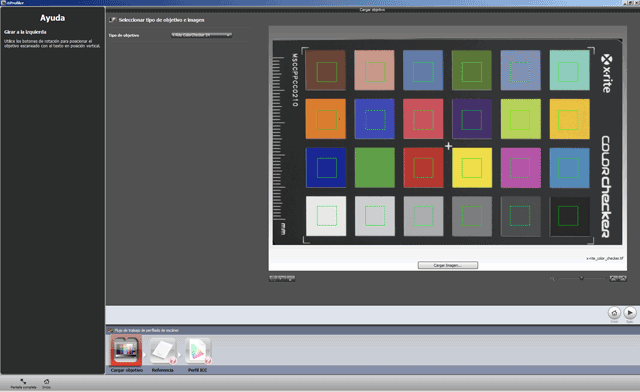Click the fit view button right of zoom slider
Image resolution: width=640 pixels, height=392 pixels.
618,278
